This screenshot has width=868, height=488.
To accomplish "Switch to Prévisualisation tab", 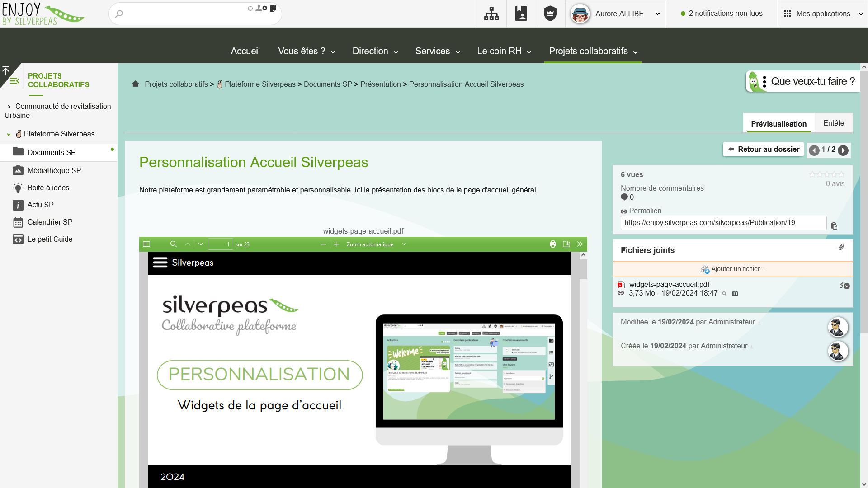I will pos(778,123).
